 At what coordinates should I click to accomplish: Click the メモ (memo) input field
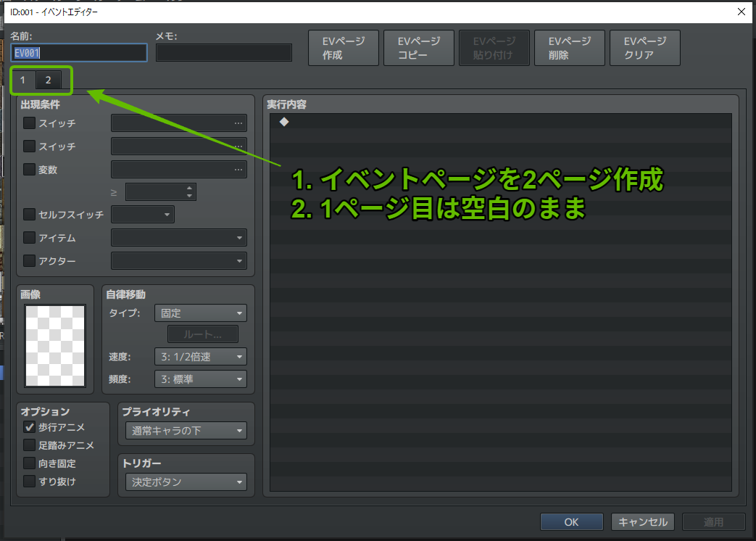point(223,51)
